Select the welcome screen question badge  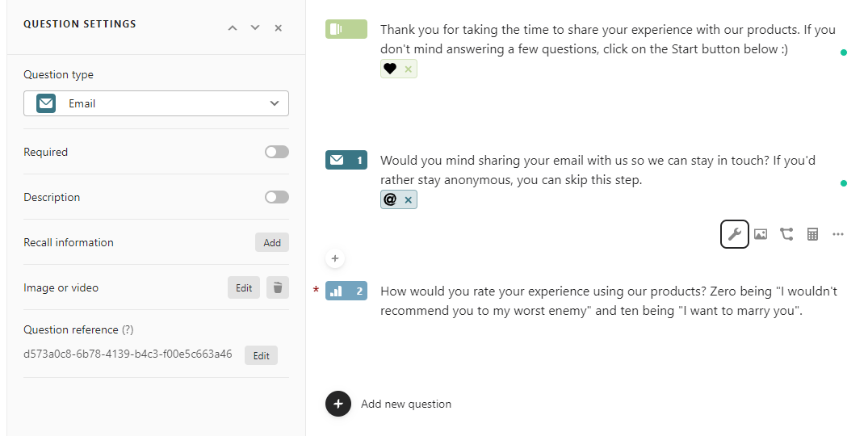click(346, 30)
